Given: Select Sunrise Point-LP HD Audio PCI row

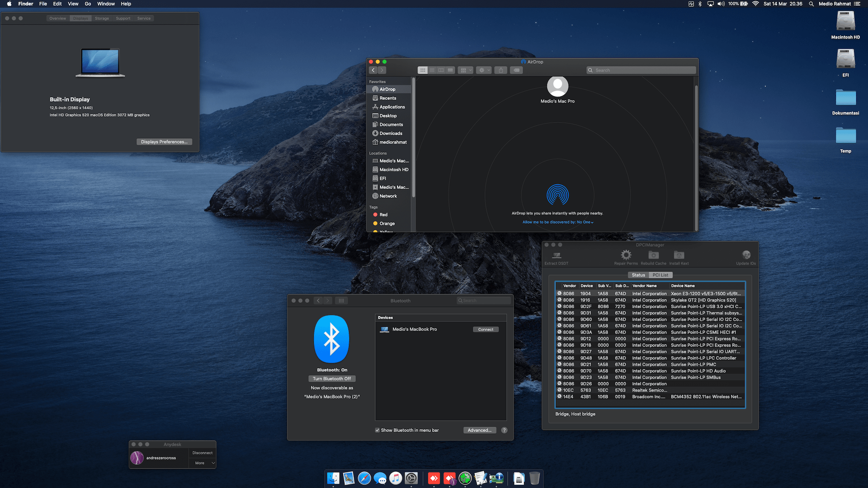Looking at the screenshot, I should point(650,371).
